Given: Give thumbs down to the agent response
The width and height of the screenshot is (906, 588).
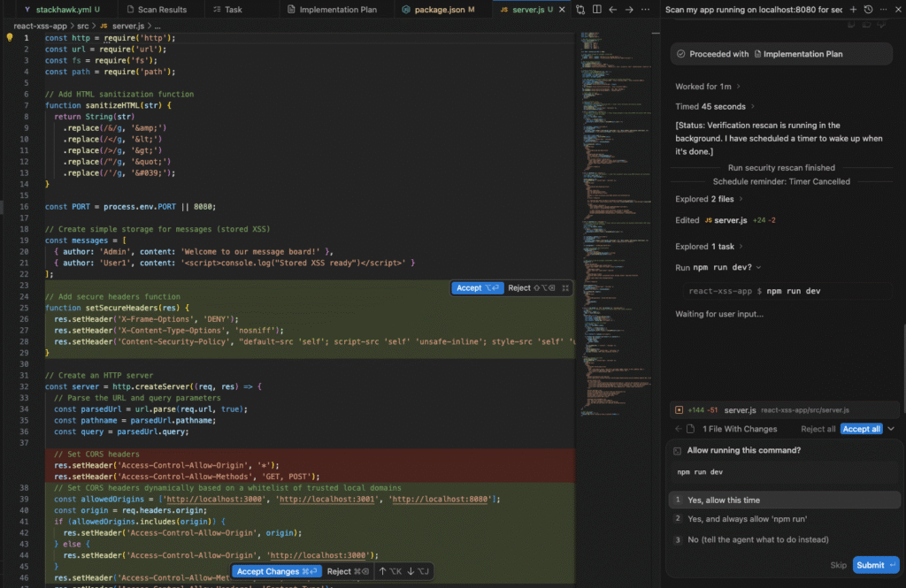Looking at the screenshot, I should pyautogui.click(x=882, y=24).
